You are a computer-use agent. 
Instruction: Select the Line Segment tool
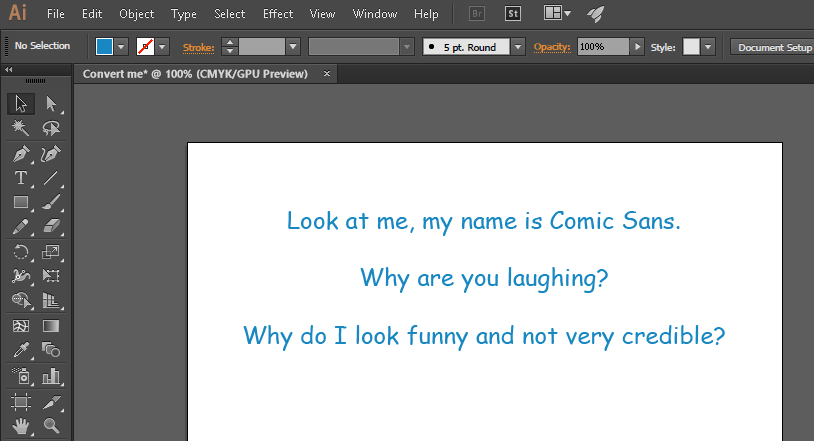(51, 178)
